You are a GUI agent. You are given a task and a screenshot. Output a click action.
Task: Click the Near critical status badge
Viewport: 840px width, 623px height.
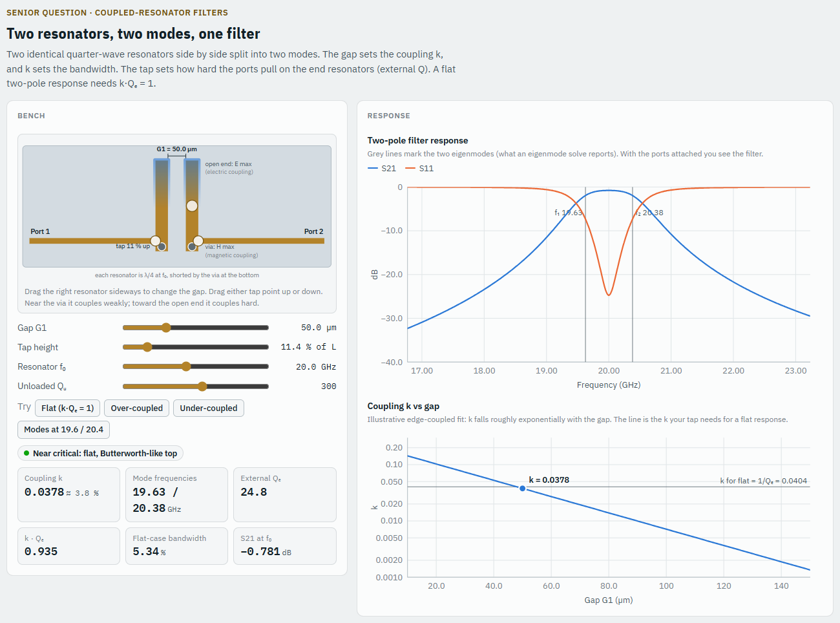coord(100,453)
